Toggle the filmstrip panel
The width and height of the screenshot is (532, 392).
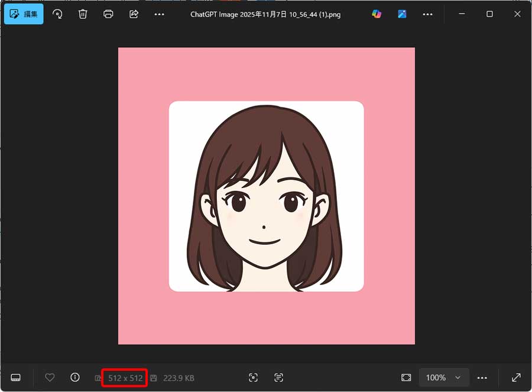pos(15,377)
